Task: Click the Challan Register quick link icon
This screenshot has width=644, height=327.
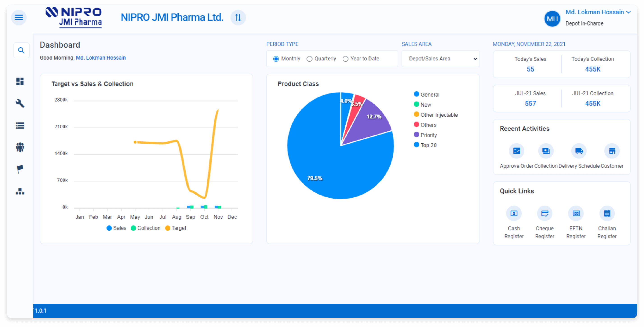Action: point(607,213)
